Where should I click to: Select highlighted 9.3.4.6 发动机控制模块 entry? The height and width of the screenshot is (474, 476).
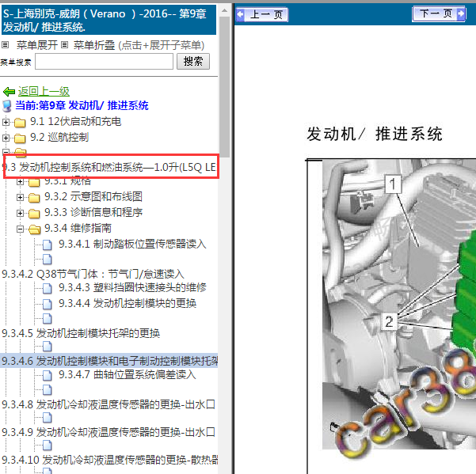(x=109, y=361)
